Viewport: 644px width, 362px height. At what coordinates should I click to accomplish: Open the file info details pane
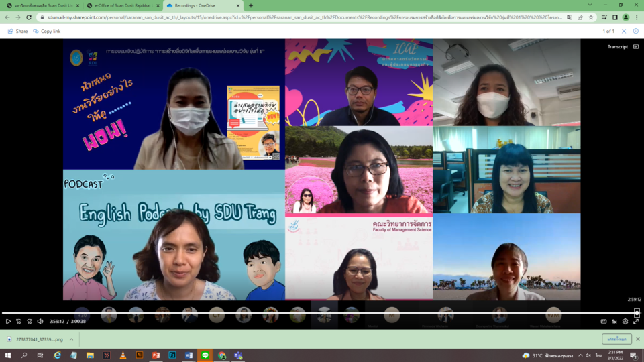(636, 32)
